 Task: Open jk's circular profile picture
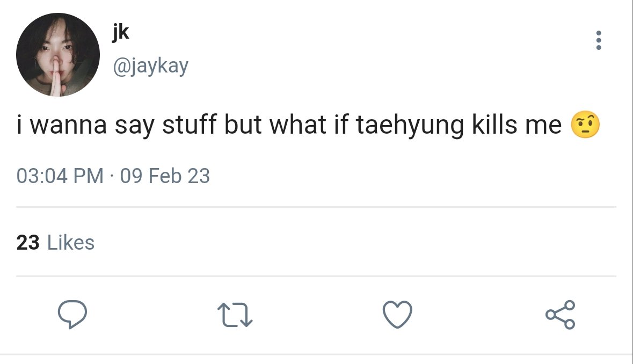coord(58,55)
